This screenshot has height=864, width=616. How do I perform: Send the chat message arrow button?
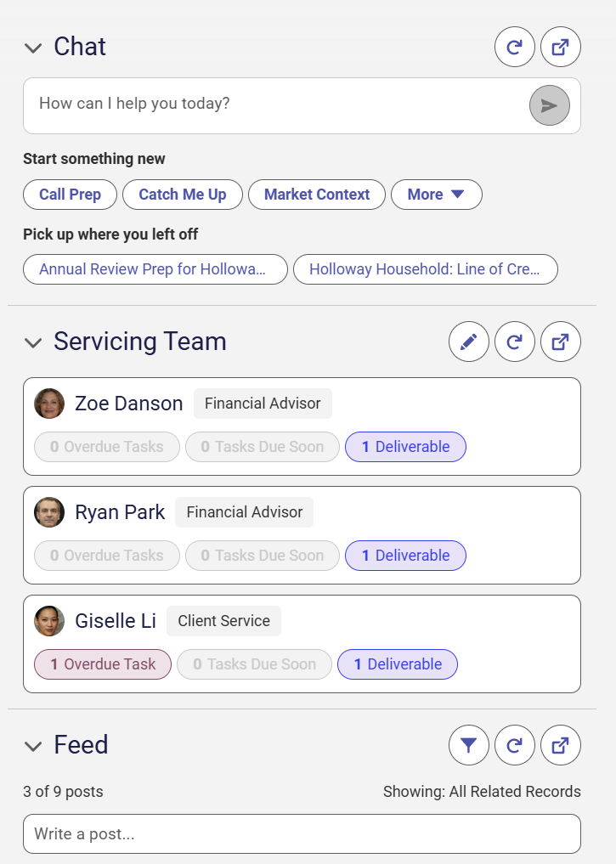(550, 105)
